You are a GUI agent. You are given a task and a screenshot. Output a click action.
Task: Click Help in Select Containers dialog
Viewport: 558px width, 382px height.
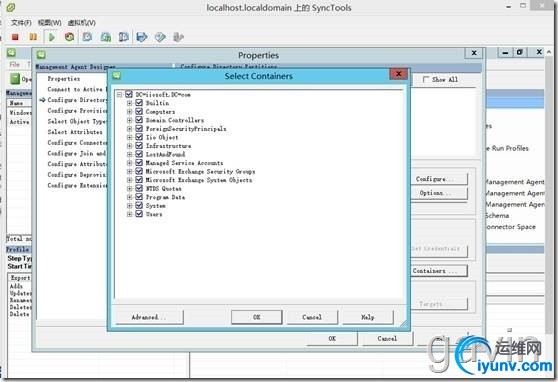368,317
